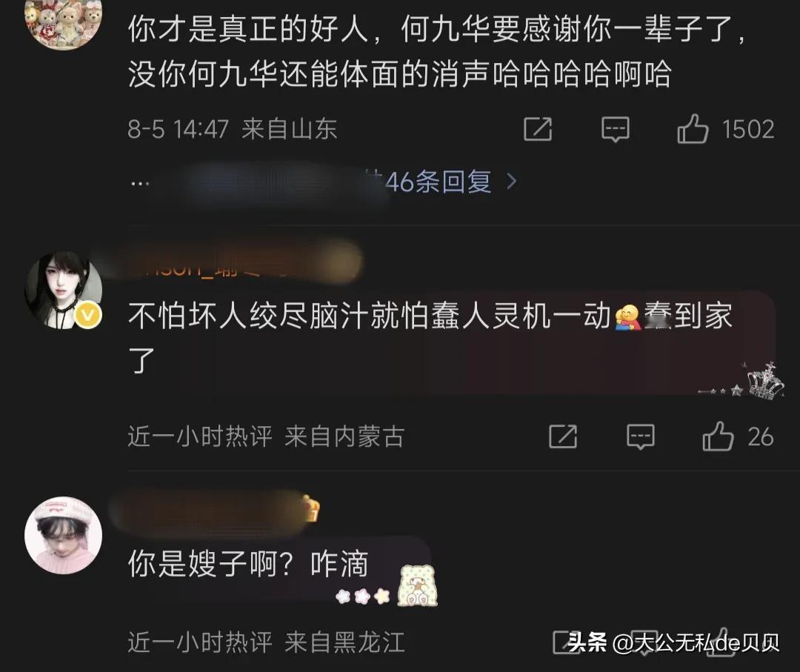The image size is (800, 672).
Task: Open reply icon on the Shandong comment
Action: [x=616, y=129]
